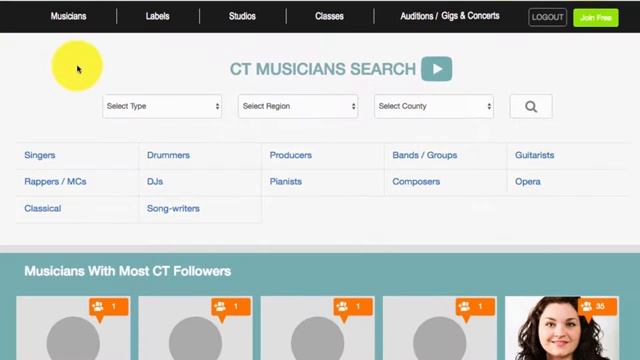Open the Labels menu item
640x360 pixels.
click(x=157, y=16)
